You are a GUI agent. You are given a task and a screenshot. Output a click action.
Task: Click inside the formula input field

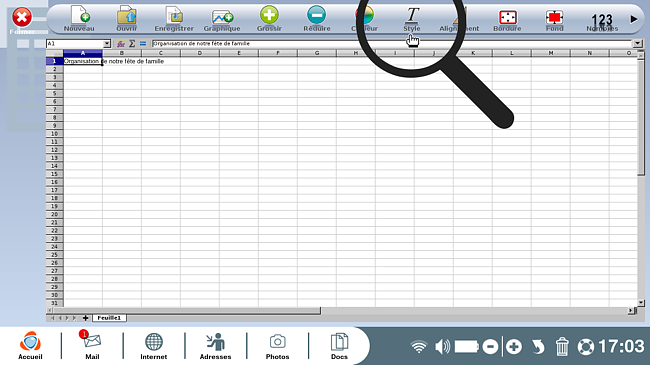pos(392,44)
